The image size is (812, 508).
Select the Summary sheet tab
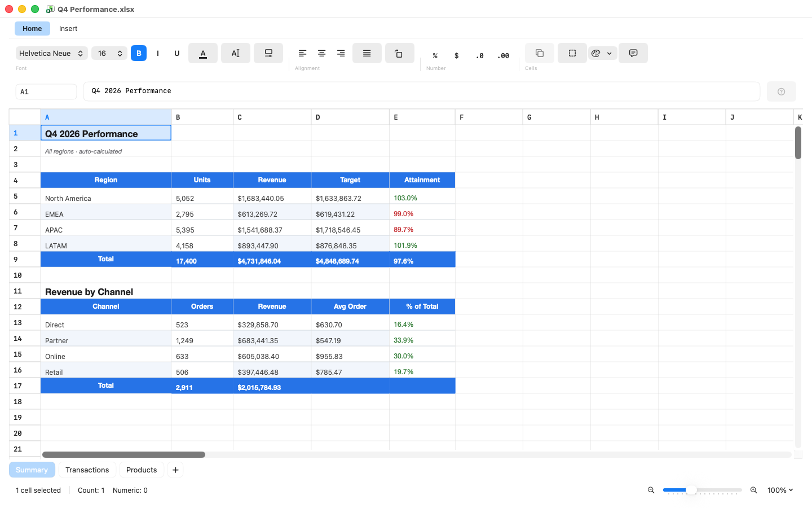pos(32,470)
